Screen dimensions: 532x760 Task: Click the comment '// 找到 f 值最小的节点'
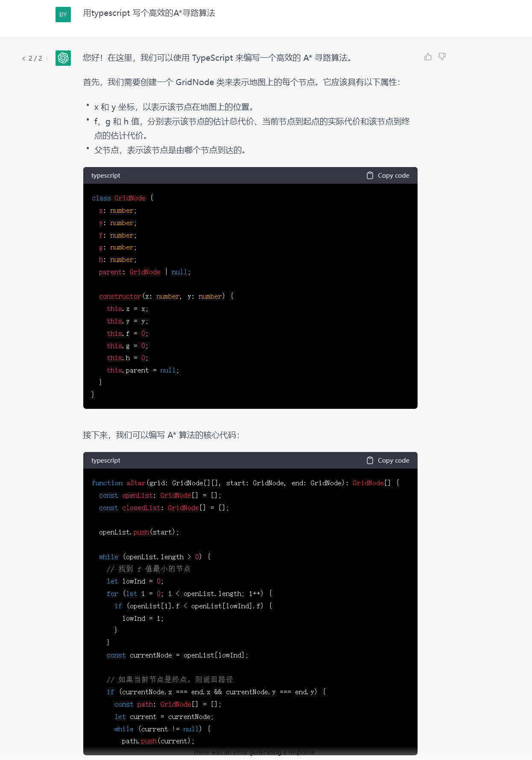149,569
